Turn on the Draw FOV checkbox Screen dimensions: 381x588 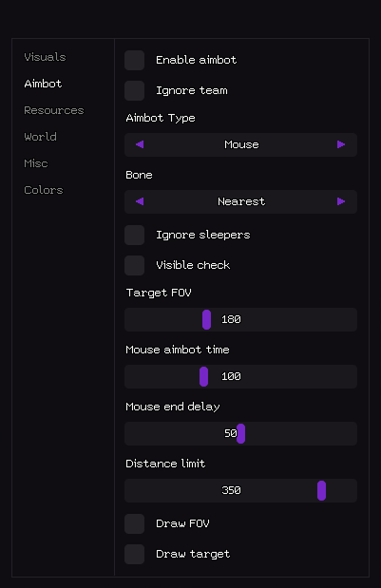135,523
